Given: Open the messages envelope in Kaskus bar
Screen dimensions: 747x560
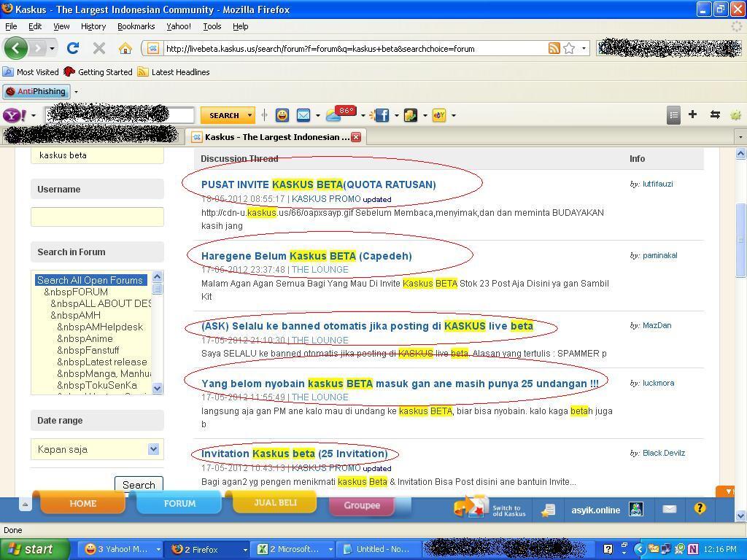Looking at the screenshot, I should click(670, 509).
